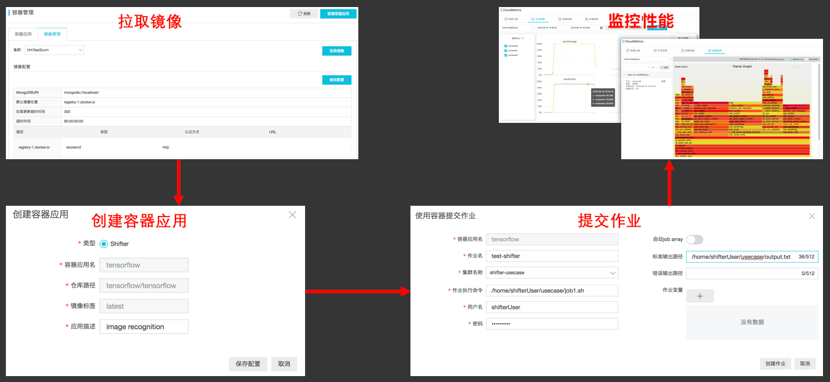The image size is (830, 382).
Task: Click the 用户名 field showing shifterUser
Action: click(552, 307)
